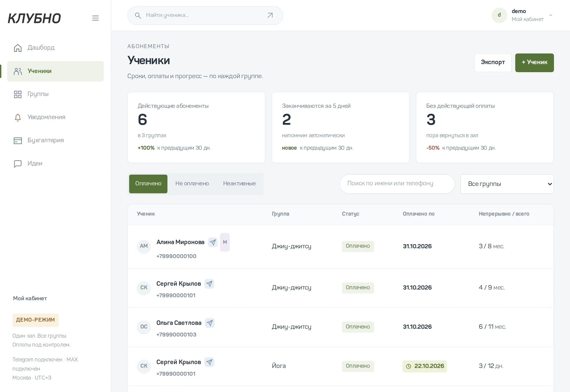
Task: Click the КЛУБНО logo
Action: [34, 18]
